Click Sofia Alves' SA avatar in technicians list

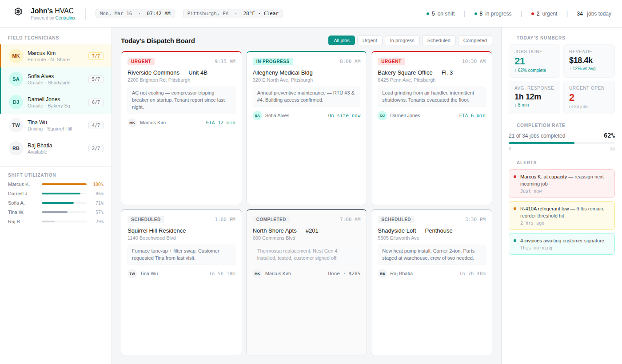click(x=16, y=79)
